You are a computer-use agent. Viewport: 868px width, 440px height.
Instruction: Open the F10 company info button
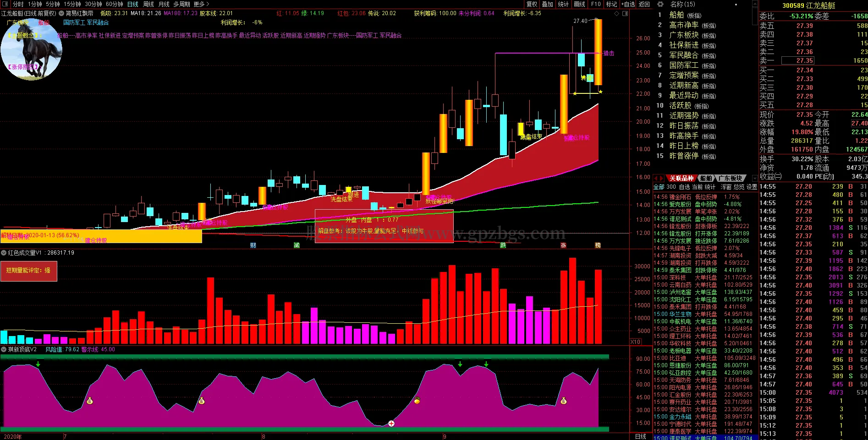[x=596, y=4]
